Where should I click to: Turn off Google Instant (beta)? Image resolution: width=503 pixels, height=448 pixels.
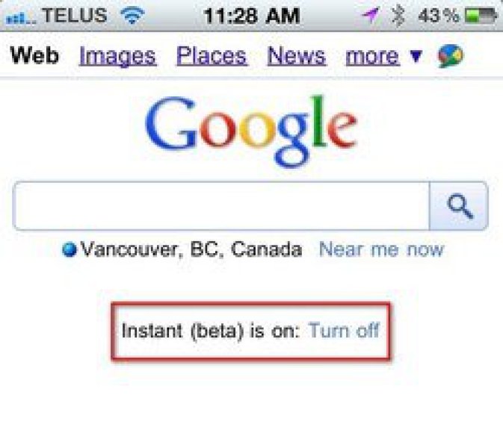tap(345, 330)
